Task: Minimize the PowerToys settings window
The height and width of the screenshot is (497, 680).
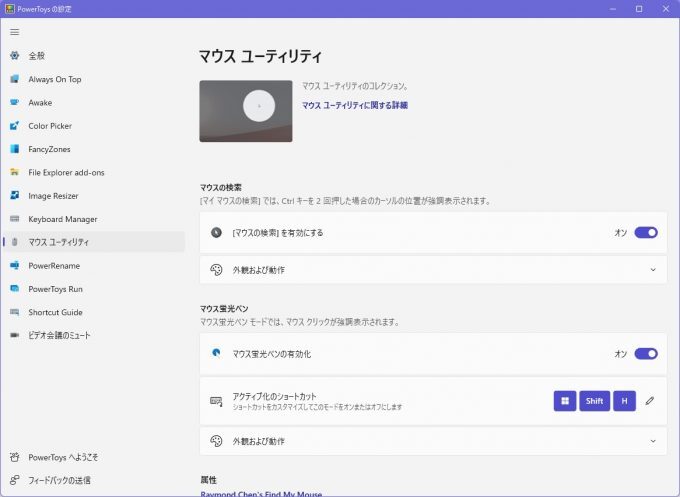Action: [x=613, y=9]
